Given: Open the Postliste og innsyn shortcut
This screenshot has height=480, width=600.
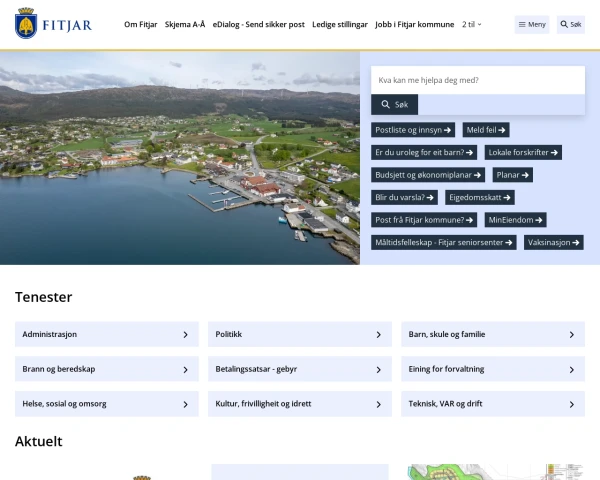Looking at the screenshot, I should 414,129.
